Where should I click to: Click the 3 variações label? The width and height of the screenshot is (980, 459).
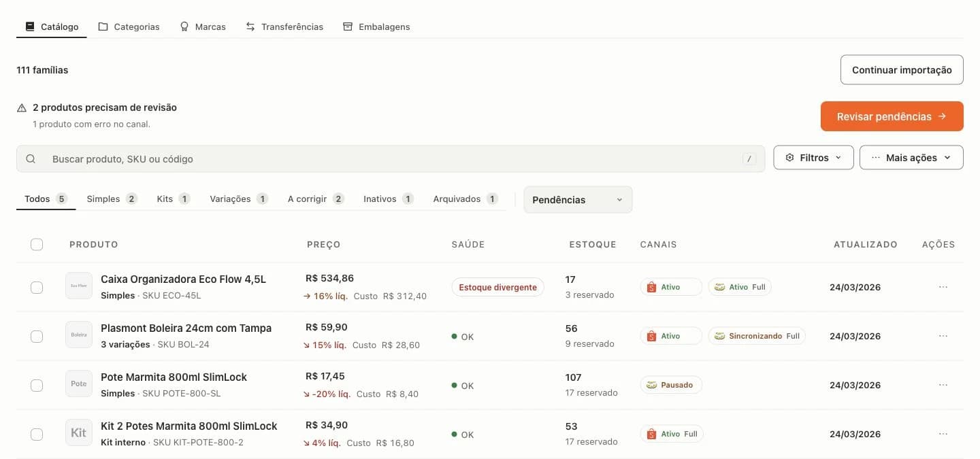125,344
